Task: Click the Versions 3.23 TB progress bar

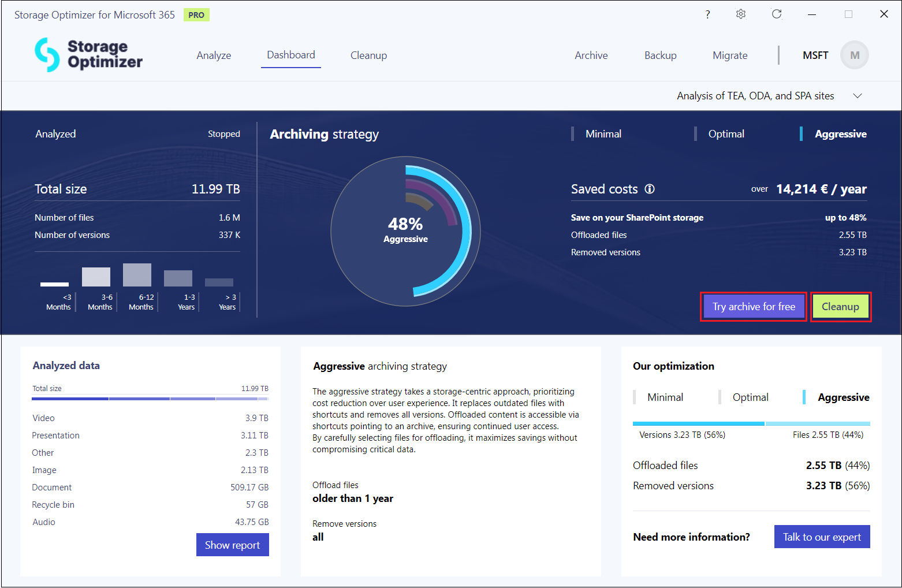Action: [698, 424]
